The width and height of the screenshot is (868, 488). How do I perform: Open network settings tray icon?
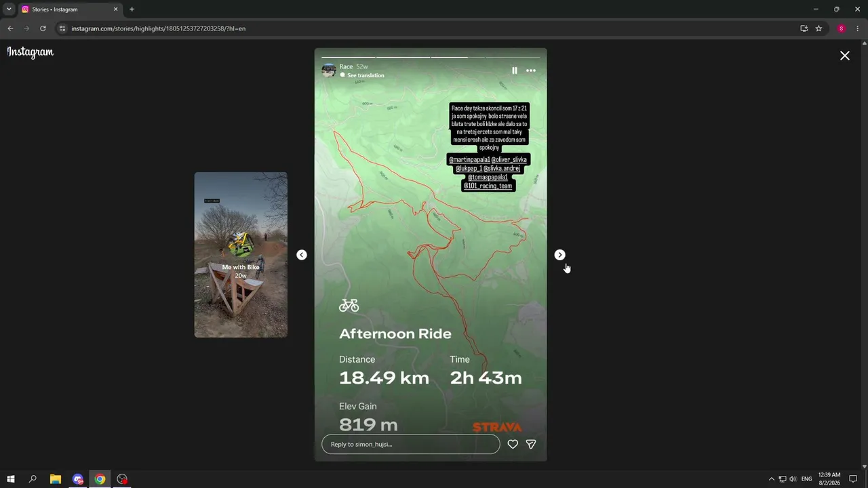click(782, 479)
